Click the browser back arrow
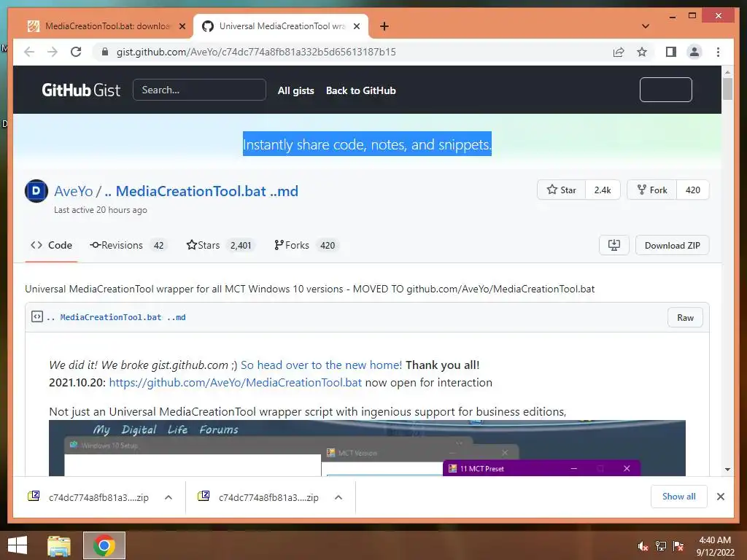Viewport: 747px width, 560px height. (x=29, y=52)
